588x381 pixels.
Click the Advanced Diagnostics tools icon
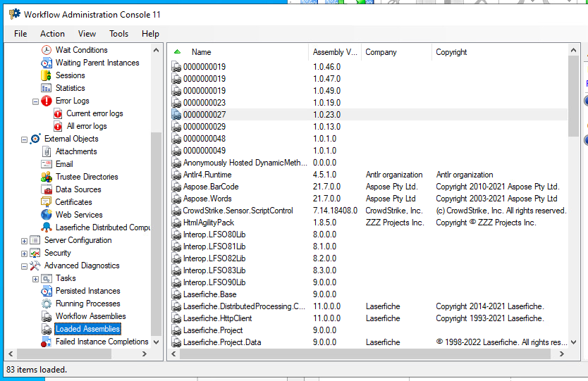point(35,266)
